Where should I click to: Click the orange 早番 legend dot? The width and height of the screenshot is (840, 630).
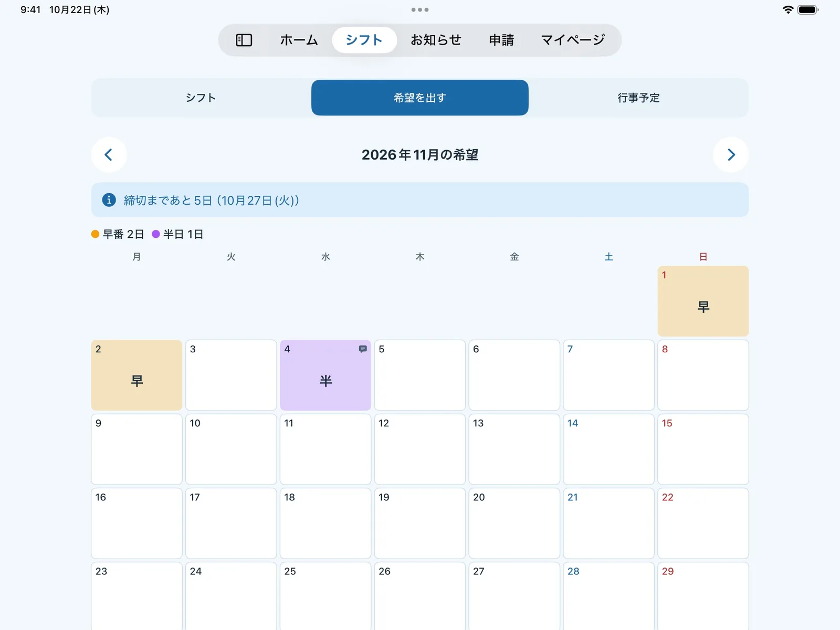[x=95, y=234]
